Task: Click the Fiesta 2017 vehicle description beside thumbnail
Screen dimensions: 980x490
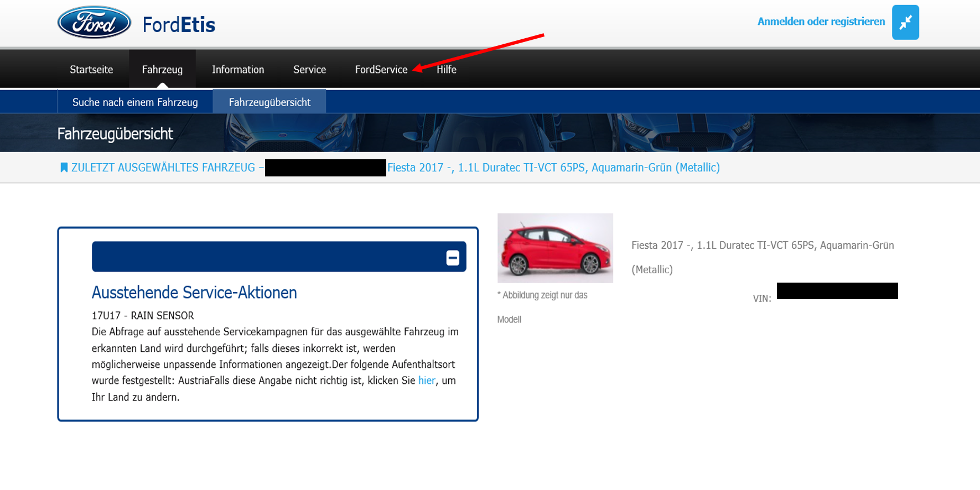Action: click(763, 257)
